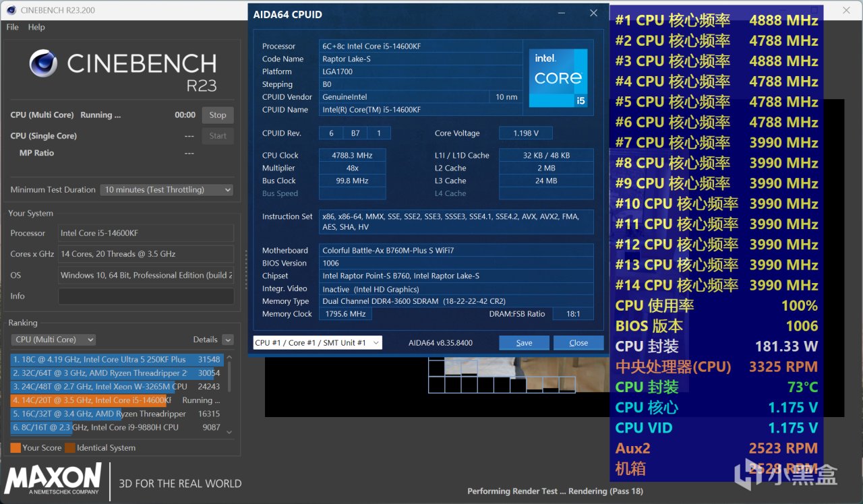Click the ranking list scrollbar
Screen dimensions: 863x504
[229, 394]
